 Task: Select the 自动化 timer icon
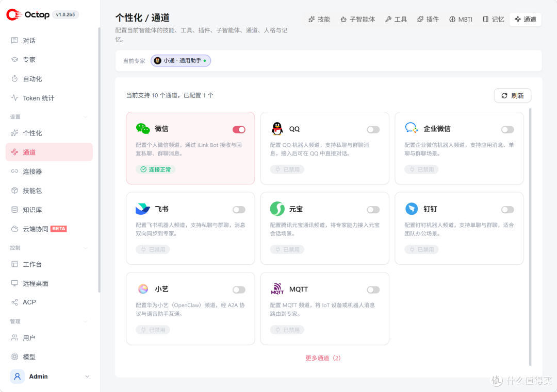(14, 79)
